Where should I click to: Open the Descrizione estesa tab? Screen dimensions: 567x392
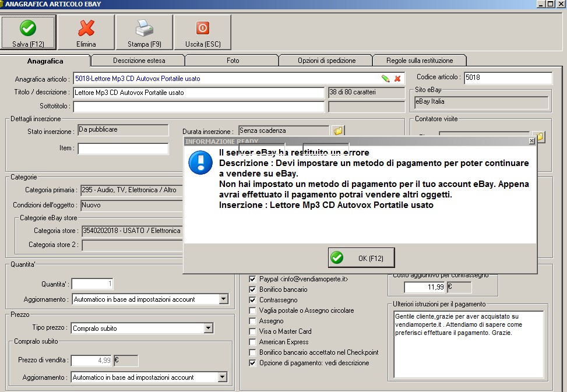(139, 61)
